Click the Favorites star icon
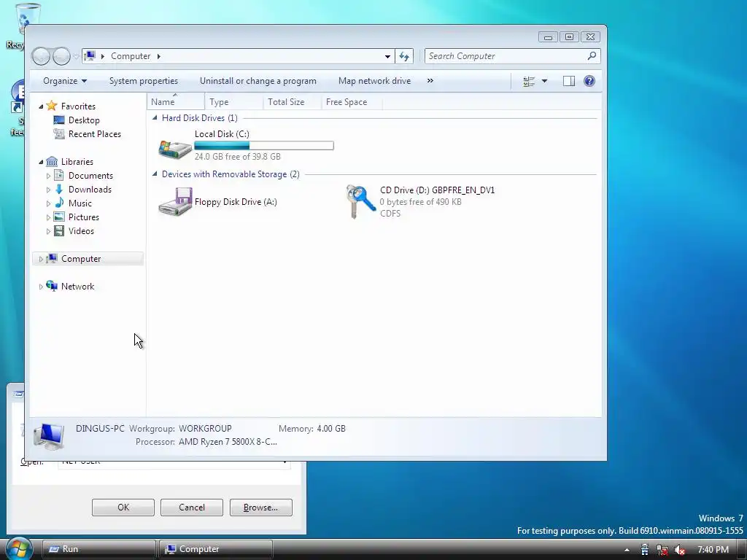 click(x=52, y=106)
